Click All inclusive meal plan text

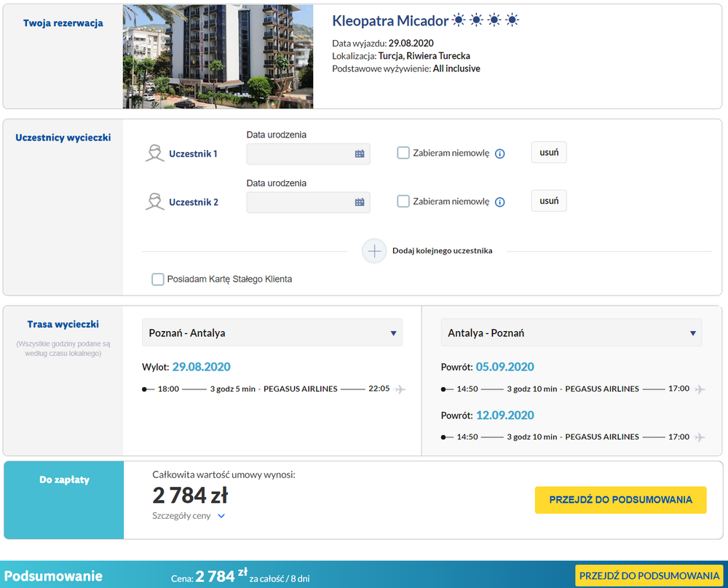click(456, 68)
